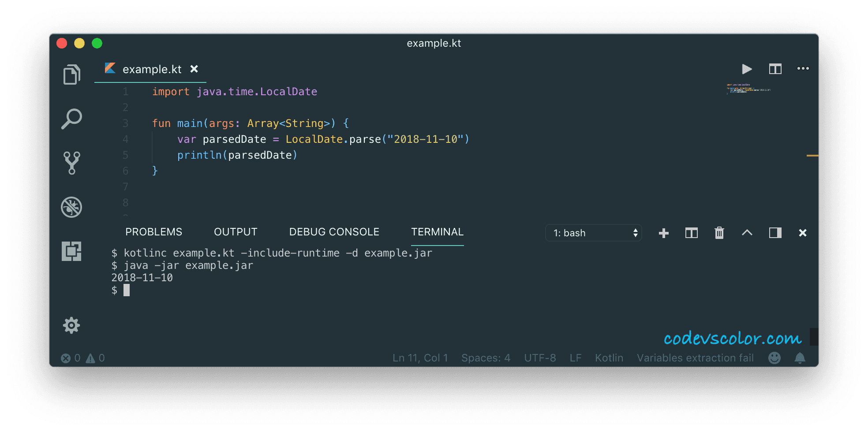Select the Search icon in activity bar
This screenshot has width=868, height=432.
[x=71, y=118]
